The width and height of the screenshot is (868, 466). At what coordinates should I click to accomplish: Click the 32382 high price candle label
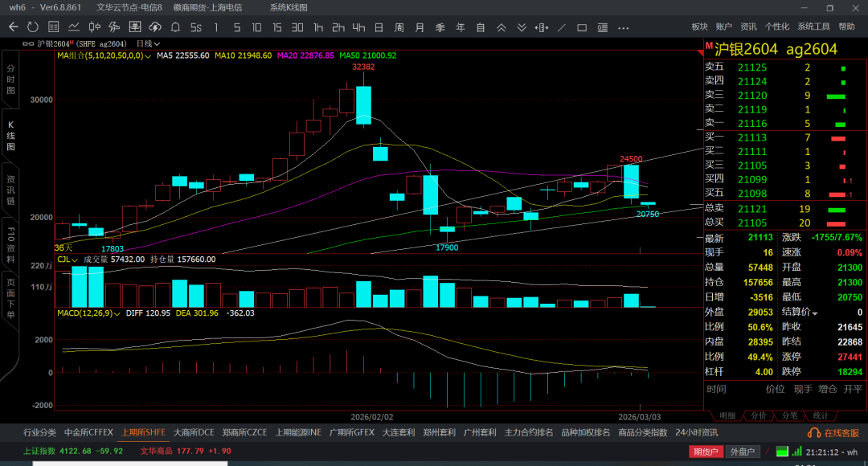[363, 67]
